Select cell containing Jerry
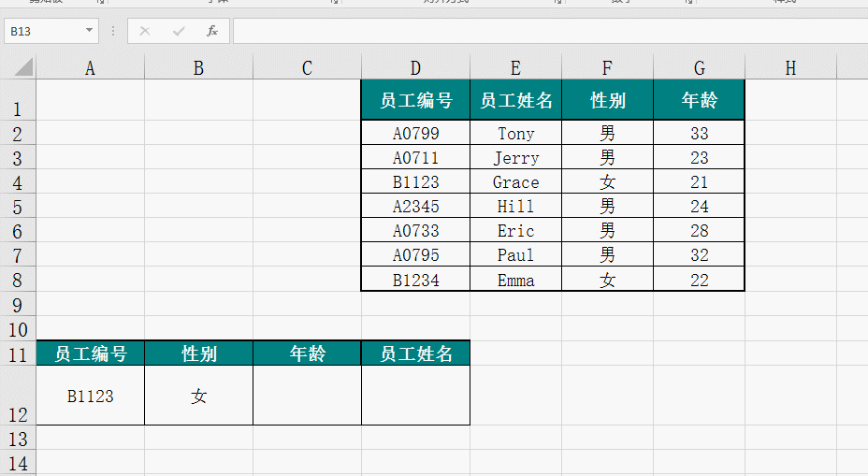Viewport: 868px width, 476px height. 516,157
